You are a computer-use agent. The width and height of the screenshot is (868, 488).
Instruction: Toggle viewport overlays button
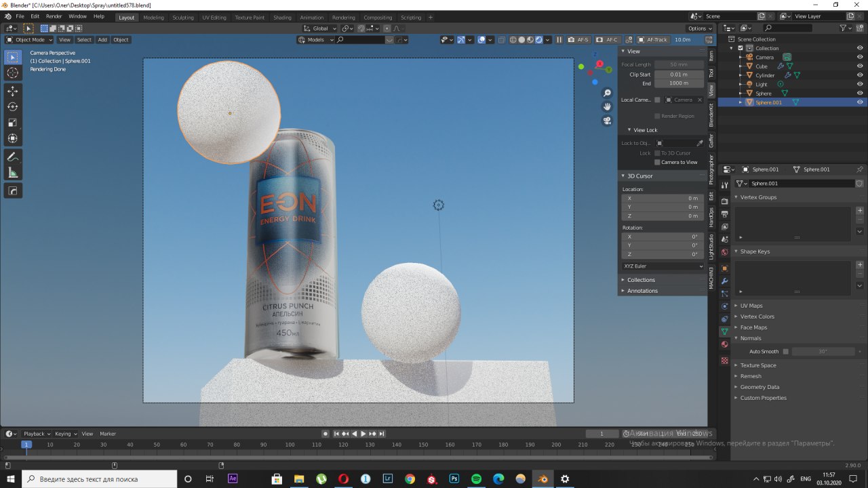click(481, 40)
